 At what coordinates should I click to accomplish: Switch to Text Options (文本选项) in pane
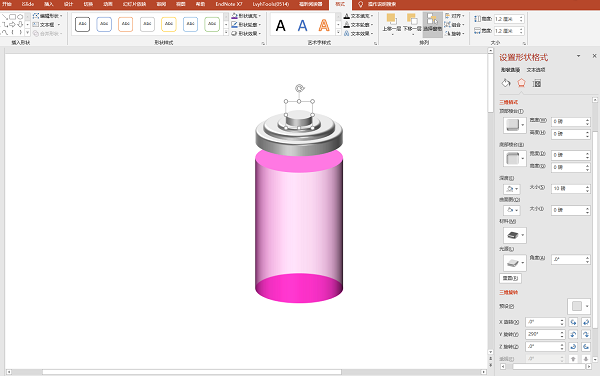tap(536, 70)
